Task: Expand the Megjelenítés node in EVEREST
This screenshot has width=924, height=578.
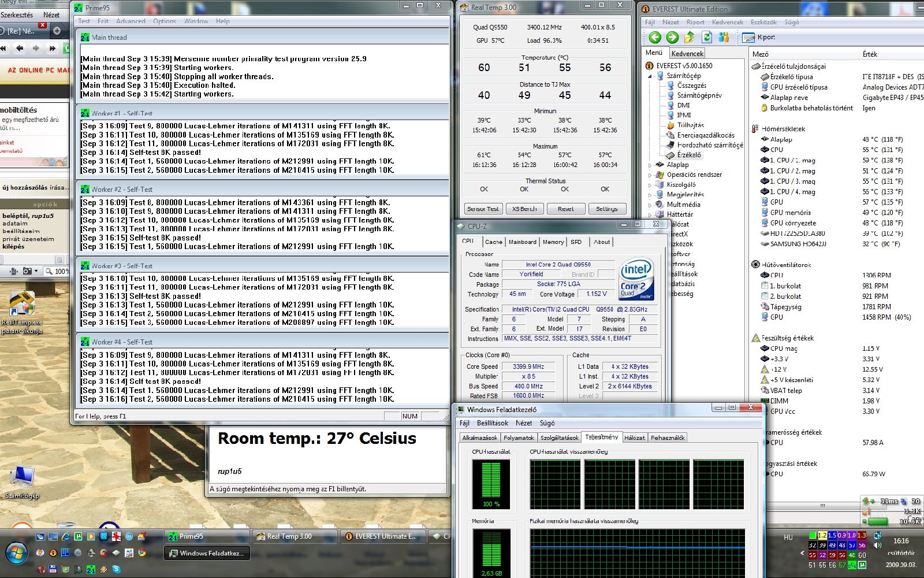Action: [650, 194]
